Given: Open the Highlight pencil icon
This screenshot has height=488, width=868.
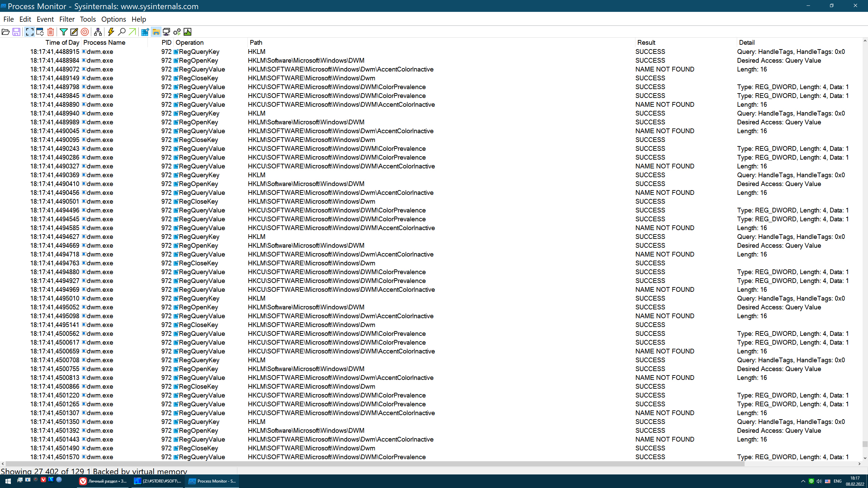Looking at the screenshot, I should (74, 32).
